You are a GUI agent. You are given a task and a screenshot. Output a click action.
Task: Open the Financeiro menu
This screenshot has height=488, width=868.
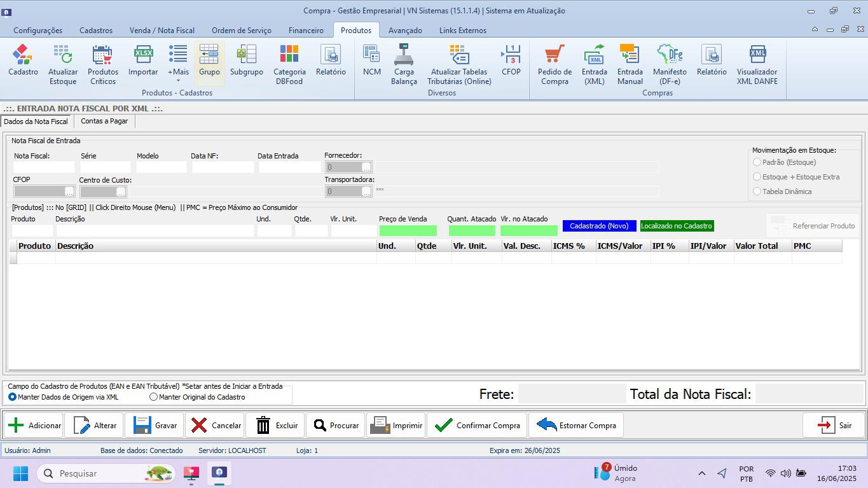[305, 30]
